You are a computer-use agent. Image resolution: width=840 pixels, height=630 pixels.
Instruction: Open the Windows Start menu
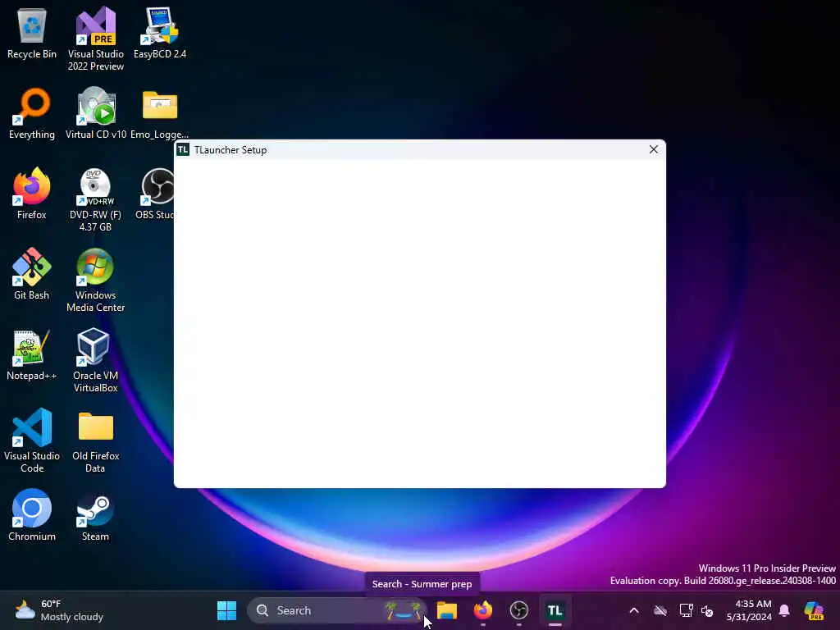tap(226, 610)
